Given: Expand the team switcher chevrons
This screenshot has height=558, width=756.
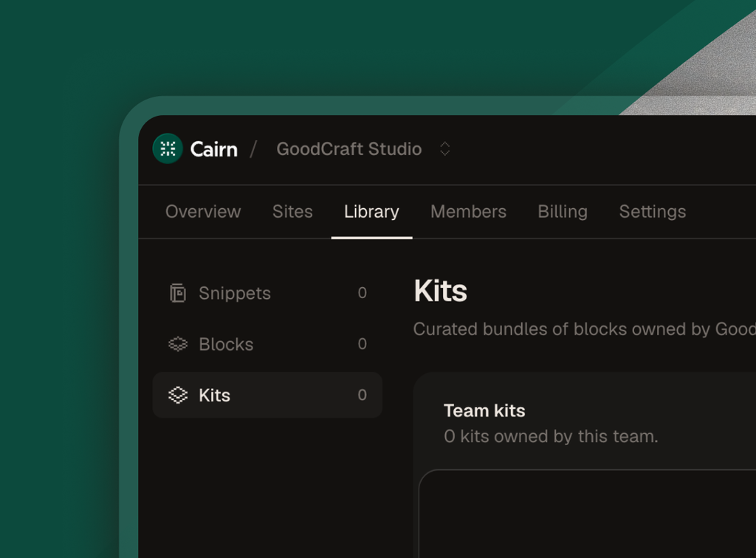Looking at the screenshot, I should coord(444,149).
